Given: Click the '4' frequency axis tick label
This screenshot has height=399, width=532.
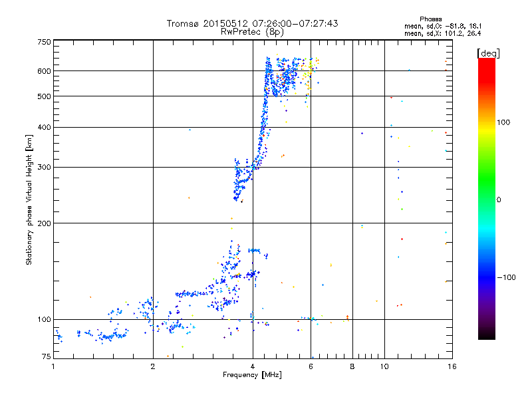Looking at the screenshot, I should (253, 366).
